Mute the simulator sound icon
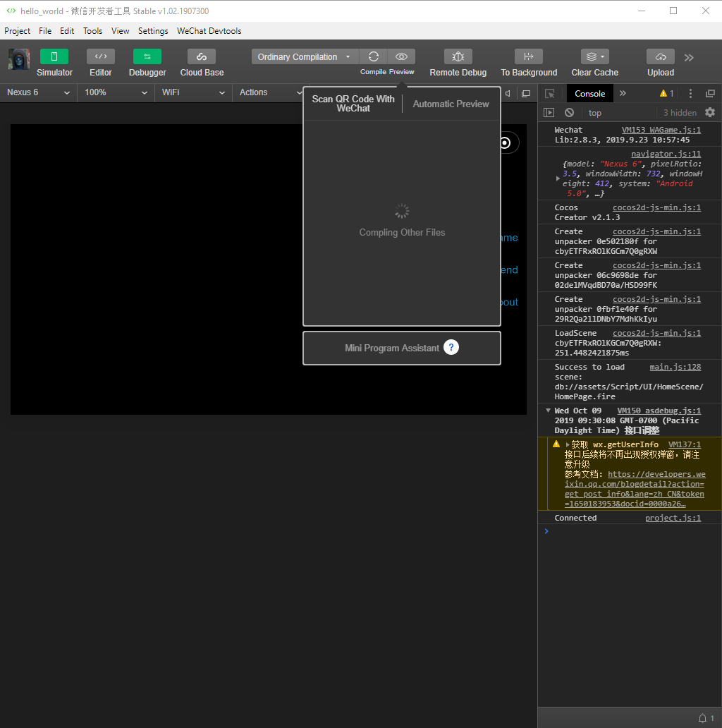The height and width of the screenshot is (728, 722). [x=508, y=93]
